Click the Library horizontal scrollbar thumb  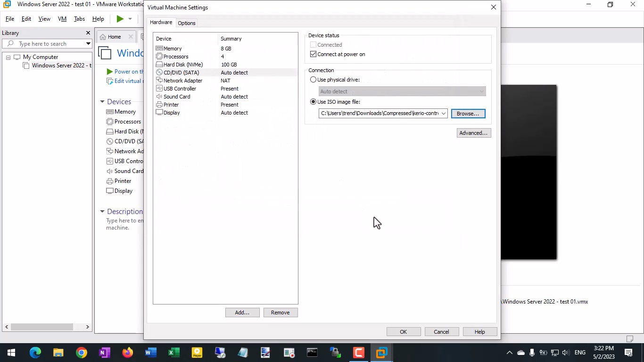(x=42, y=327)
